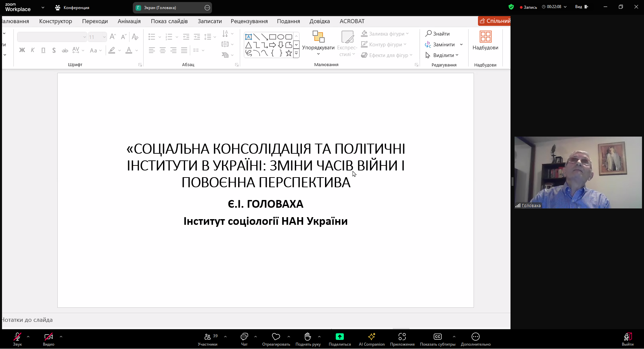
Task: Expand captions options arrow next to субтитры
Action: tap(454, 336)
